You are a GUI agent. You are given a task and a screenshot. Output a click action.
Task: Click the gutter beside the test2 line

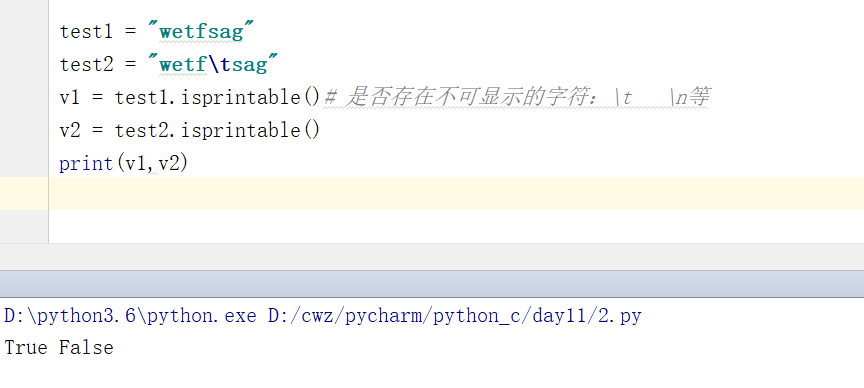pos(24,64)
